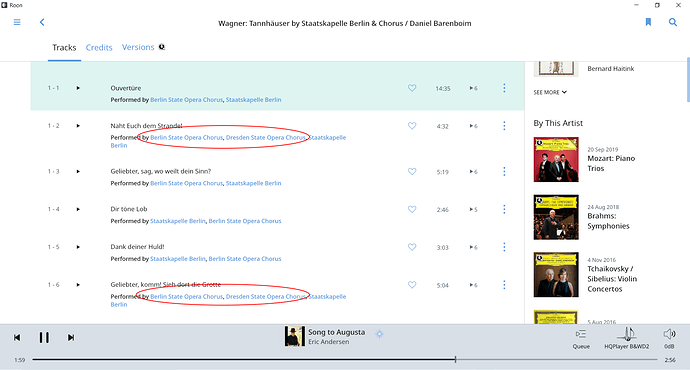Play track 1-3 Geliebter, sag
690x370 pixels.
click(x=78, y=172)
